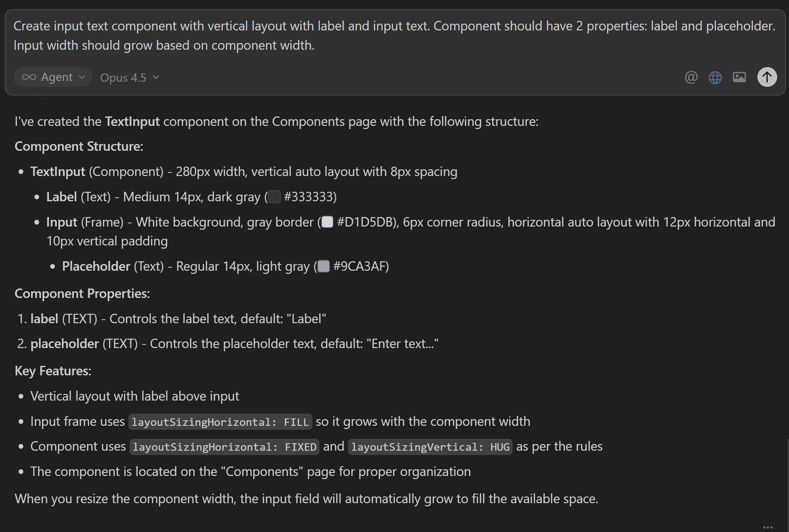The width and height of the screenshot is (789, 532).
Task: Select the #D1D5DB gray border swatch
Action: [x=327, y=222]
